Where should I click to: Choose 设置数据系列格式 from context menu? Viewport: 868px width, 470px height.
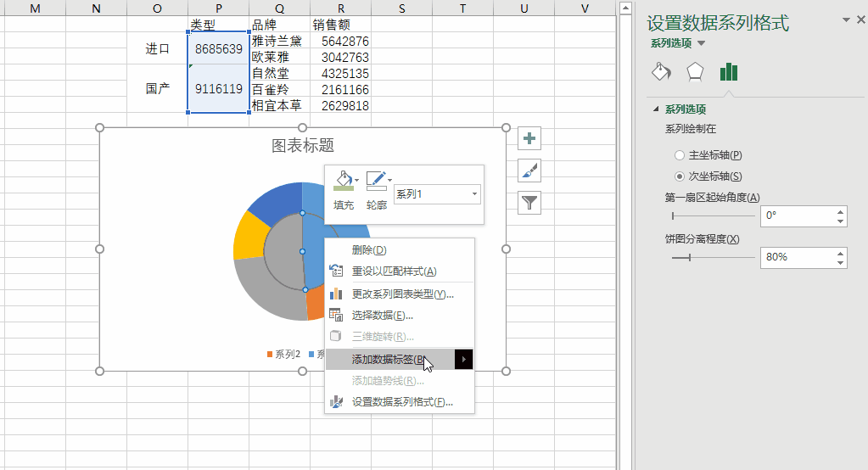click(399, 402)
